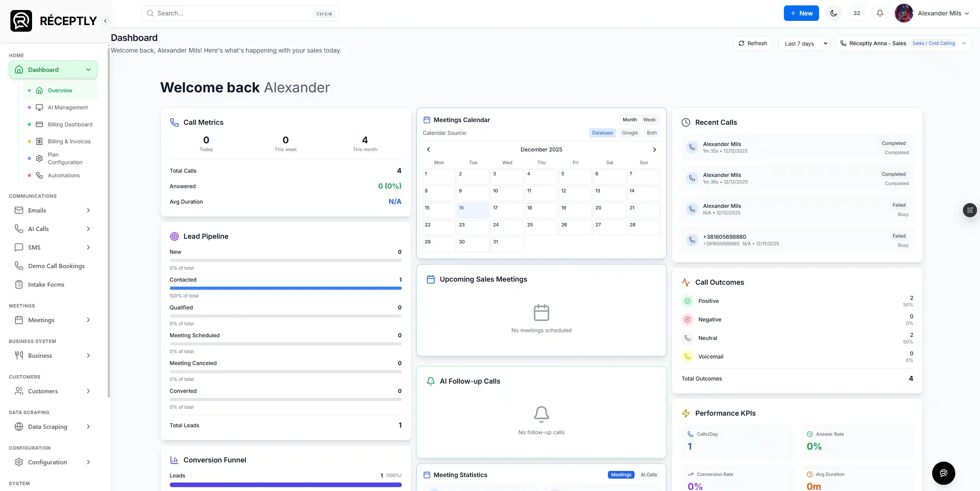The height and width of the screenshot is (491, 980).
Task: Toggle dark mode with the moon icon
Action: 834,13
